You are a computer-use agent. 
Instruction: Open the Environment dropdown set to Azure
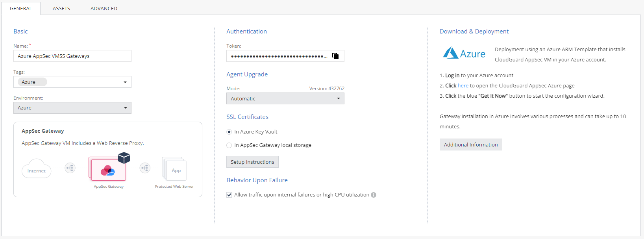[x=72, y=108]
